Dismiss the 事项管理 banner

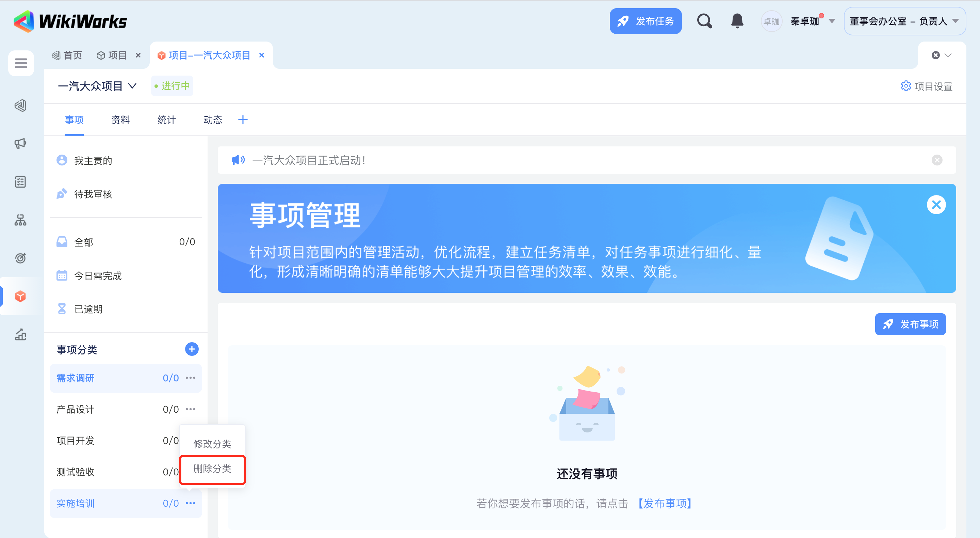(x=936, y=205)
